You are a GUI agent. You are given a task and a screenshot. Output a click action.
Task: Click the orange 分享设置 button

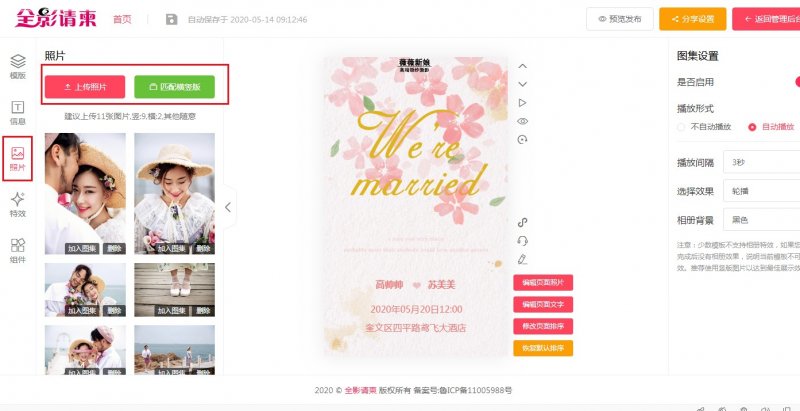click(692, 19)
